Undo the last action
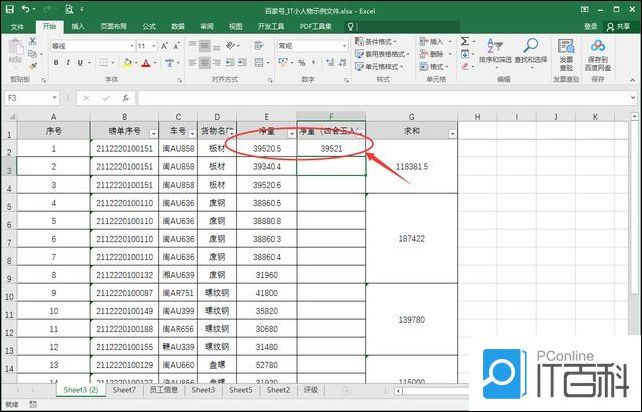This screenshot has height=412, width=642. coord(26,9)
